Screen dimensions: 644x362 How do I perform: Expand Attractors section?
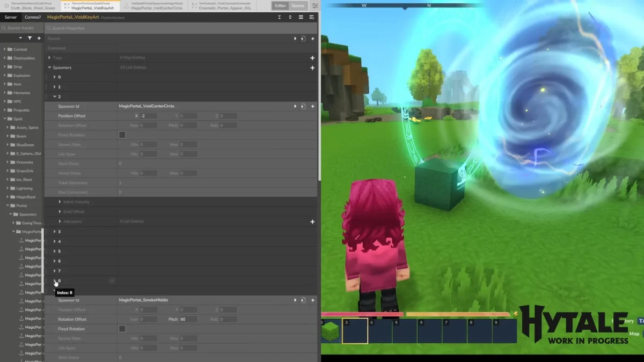coord(60,221)
